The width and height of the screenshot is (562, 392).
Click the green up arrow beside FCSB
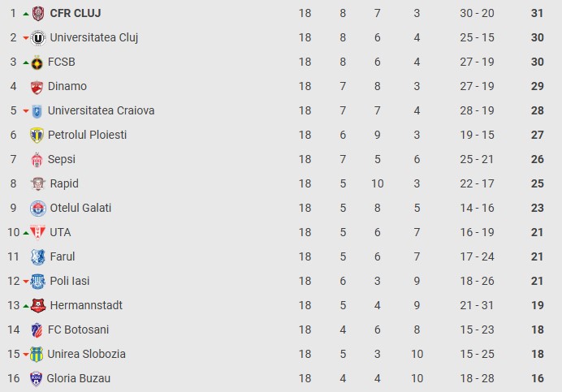click(26, 62)
